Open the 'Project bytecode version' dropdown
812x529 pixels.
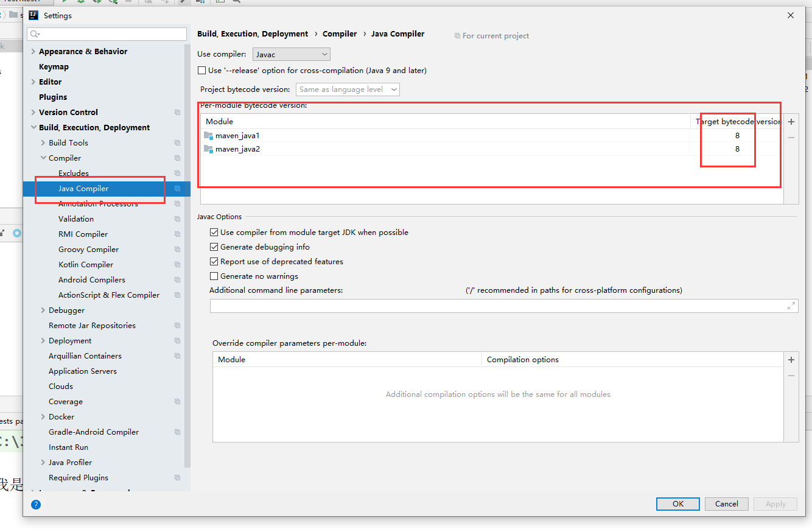(347, 89)
